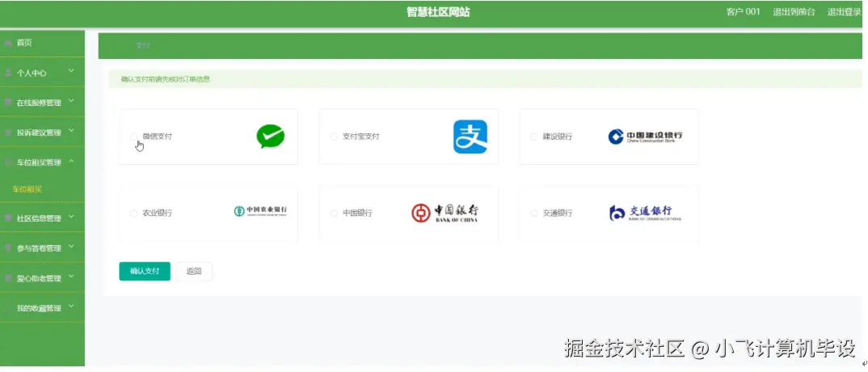
Task: Open the 我的收藏管理 menu label
Action: pos(39,308)
